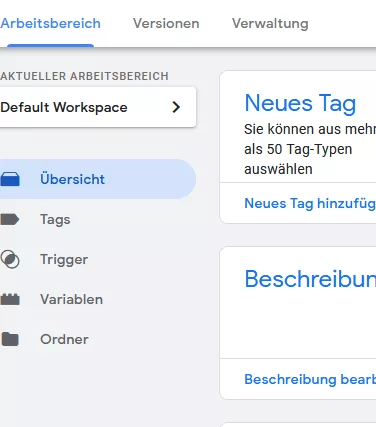Switch to the Versionen tab

[x=166, y=24]
